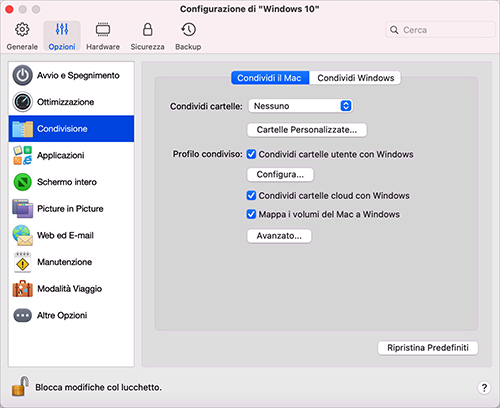This screenshot has height=408, width=500.
Task: Click the Blocca modifiche col lucchetto text
Action: [98, 387]
